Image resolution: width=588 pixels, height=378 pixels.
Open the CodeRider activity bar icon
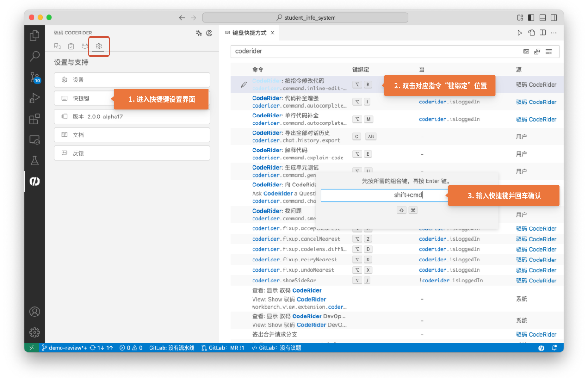(x=34, y=181)
